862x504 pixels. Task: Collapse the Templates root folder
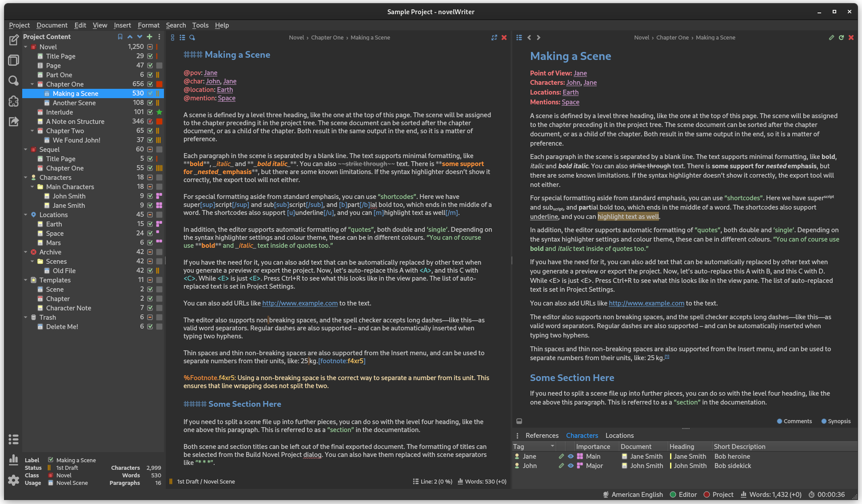pos(26,280)
